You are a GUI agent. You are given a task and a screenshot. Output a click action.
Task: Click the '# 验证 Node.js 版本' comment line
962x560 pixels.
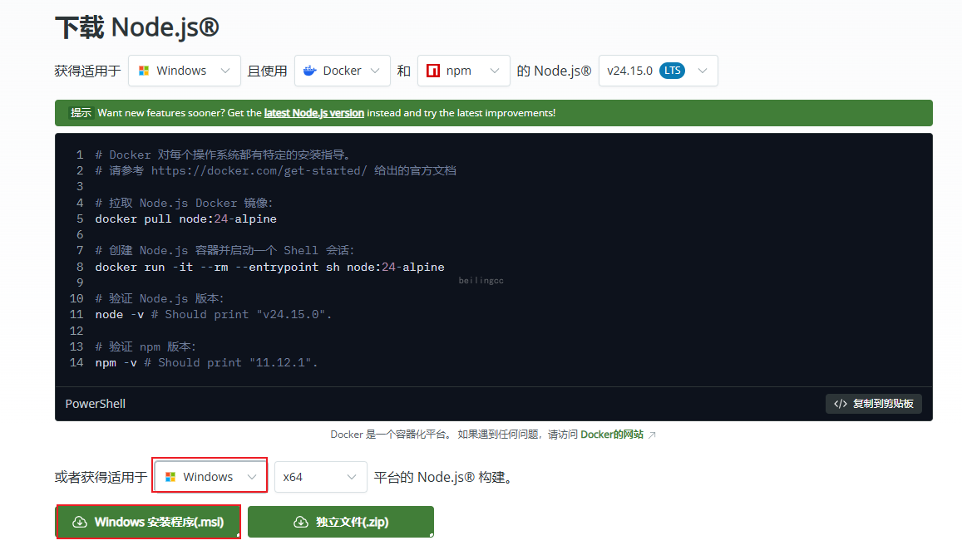tap(160, 299)
